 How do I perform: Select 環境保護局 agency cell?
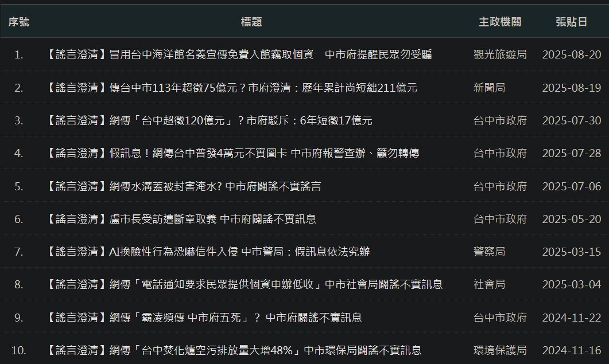point(500,350)
